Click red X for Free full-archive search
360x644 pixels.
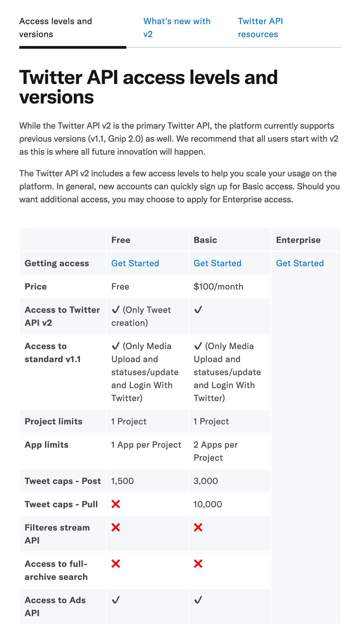pyautogui.click(x=116, y=564)
